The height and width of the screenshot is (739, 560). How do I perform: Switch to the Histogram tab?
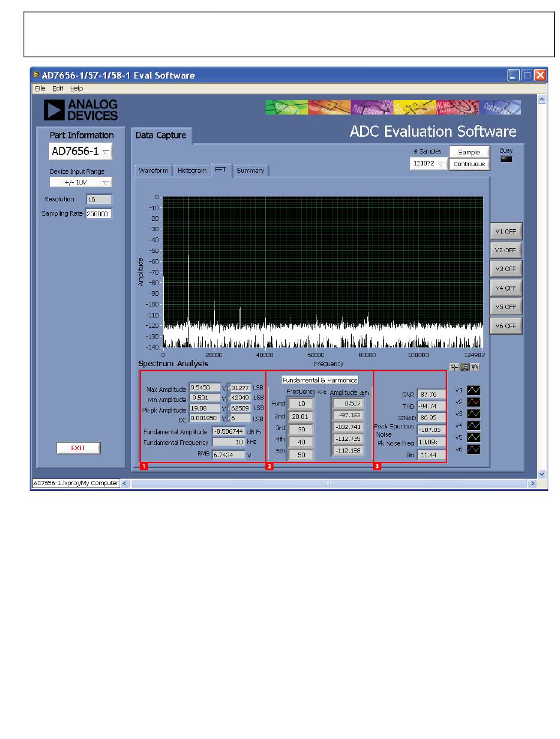point(192,170)
